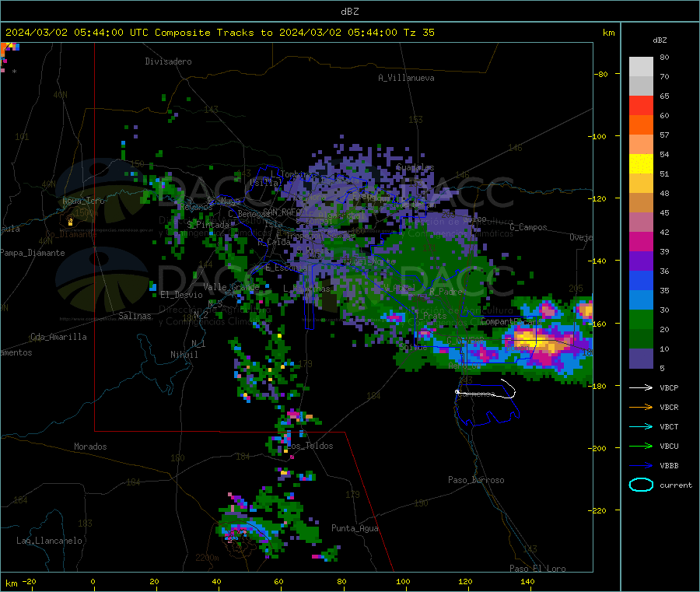The height and width of the screenshot is (592, 700).
Task: Click the Divisadero map label
Action: [168, 61]
